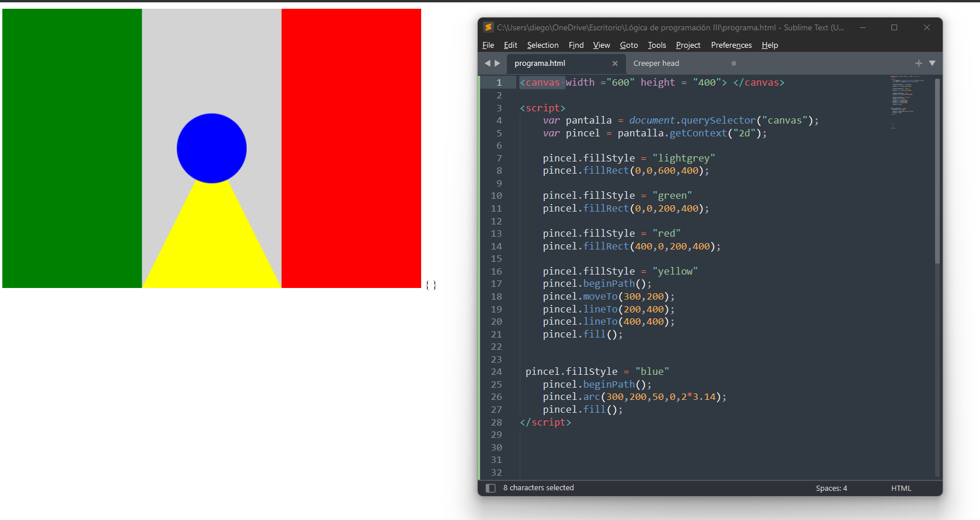The width and height of the screenshot is (980, 520).
Task: Open the File menu
Action: tap(488, 45)
